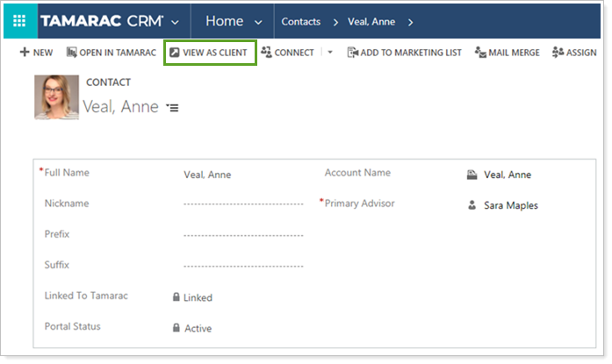
Task: Open the app launcher grid icon
Action: click(18, 21)
